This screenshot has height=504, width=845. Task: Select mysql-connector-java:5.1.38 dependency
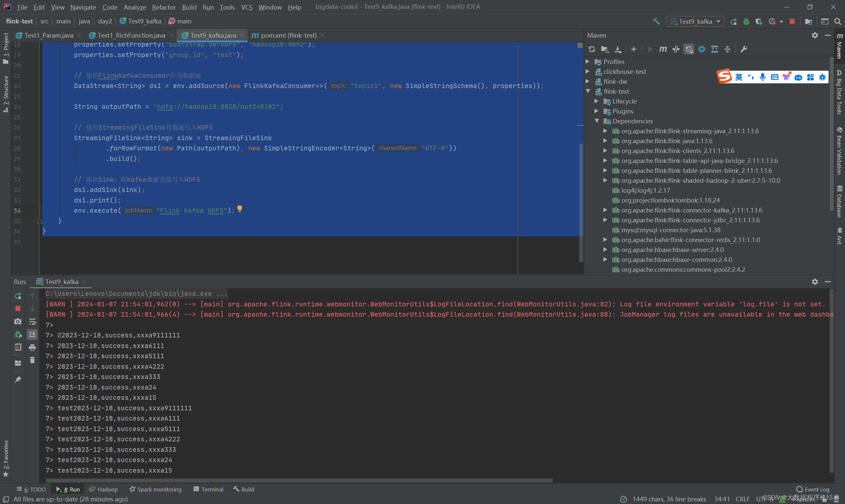pos(670,230)
